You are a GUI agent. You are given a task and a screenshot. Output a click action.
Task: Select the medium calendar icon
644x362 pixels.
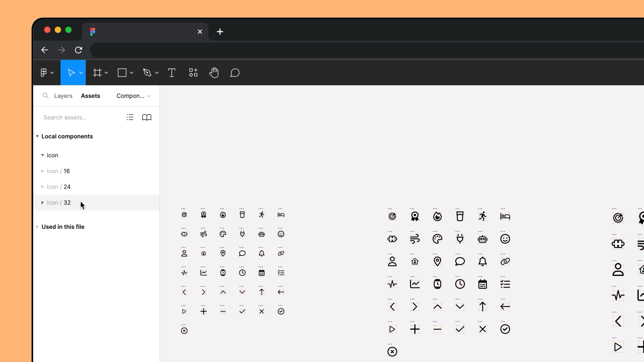click(x=483, y=284)
